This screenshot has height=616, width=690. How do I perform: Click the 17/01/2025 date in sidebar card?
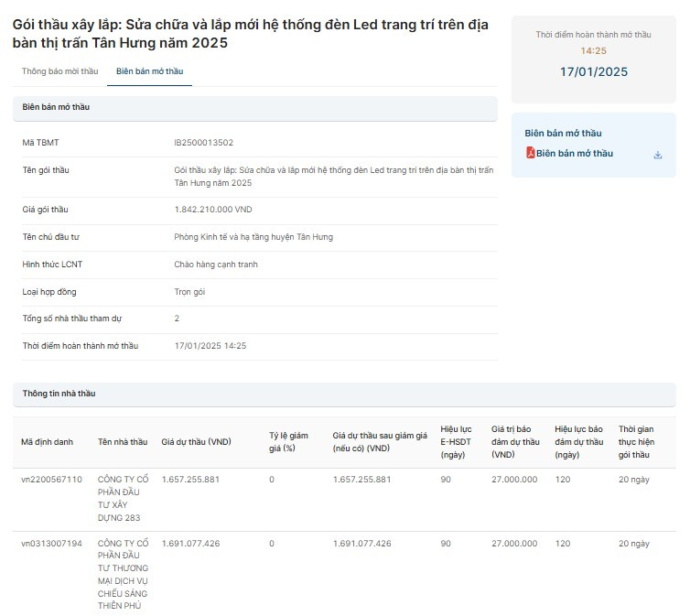pos(593,71)
